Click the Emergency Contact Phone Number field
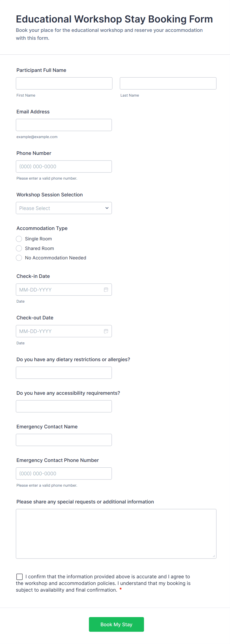 (x=64, y=474)
